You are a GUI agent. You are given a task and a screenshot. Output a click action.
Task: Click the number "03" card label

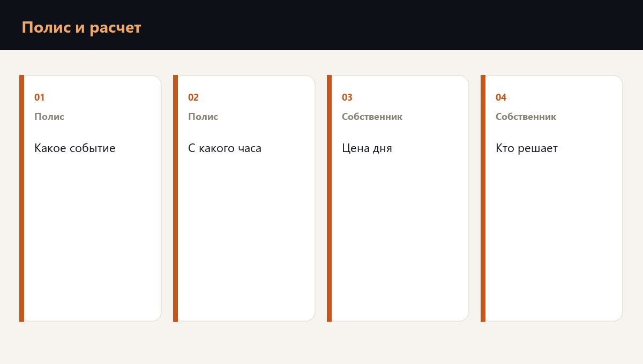(x=347, y=97)
